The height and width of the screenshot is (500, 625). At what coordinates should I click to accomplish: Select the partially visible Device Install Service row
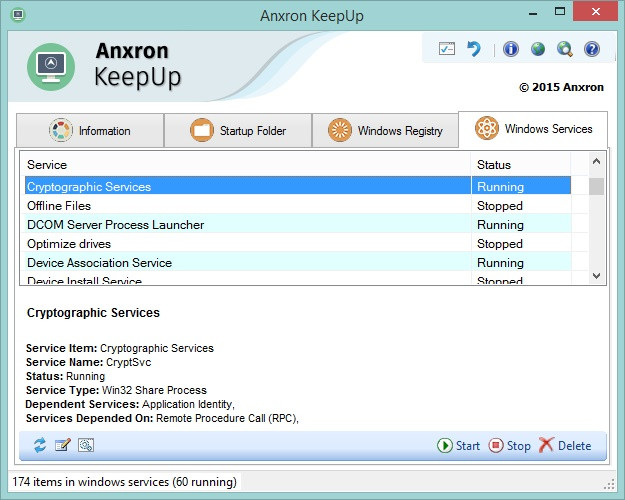click(298, 279)
